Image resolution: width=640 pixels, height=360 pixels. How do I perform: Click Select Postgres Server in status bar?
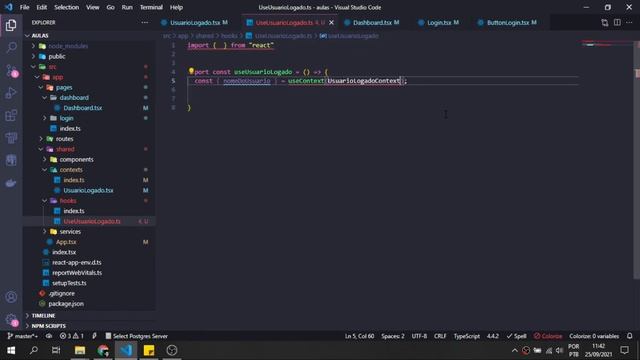(x=136, y=336)
